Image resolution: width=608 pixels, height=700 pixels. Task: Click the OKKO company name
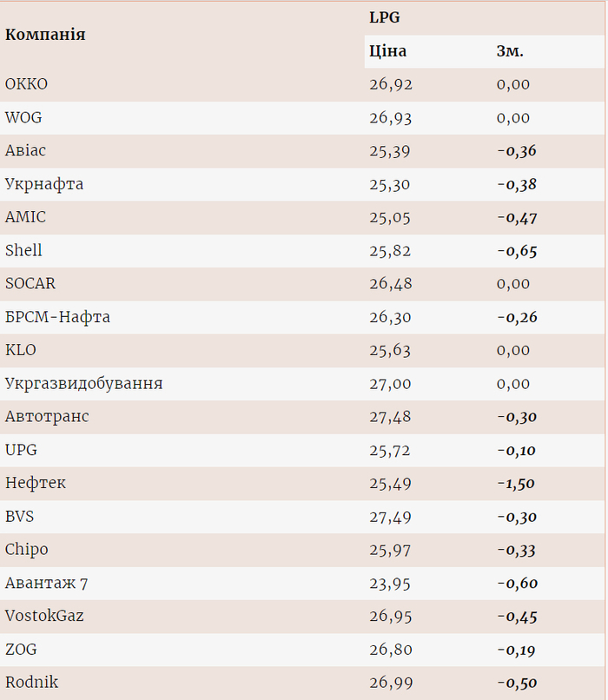[27, 84]
